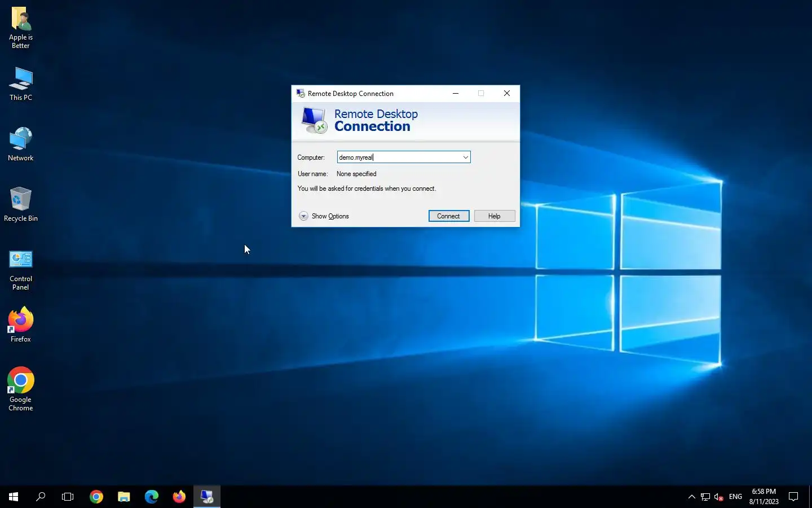
Task: Expand the Computer address dropdown arrow
Action: coord(466,157)
